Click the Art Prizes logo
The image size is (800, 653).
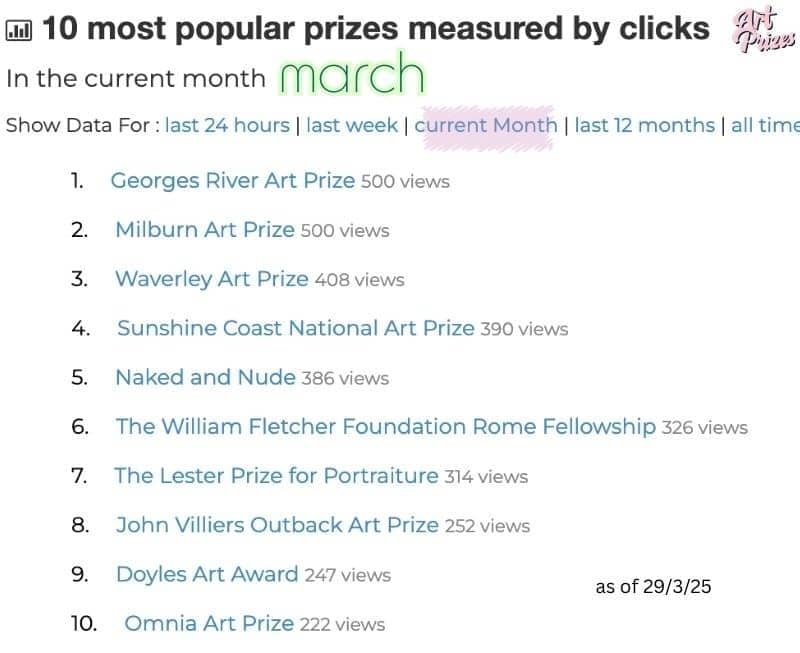click(x=764, y=30)
